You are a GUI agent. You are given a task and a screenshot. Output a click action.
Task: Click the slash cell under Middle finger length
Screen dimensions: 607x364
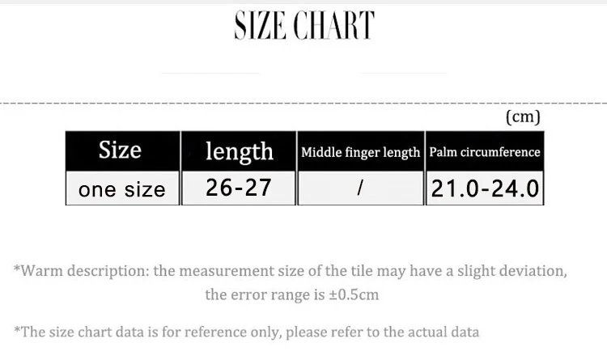pyautogui.click(x=360, y=188)
